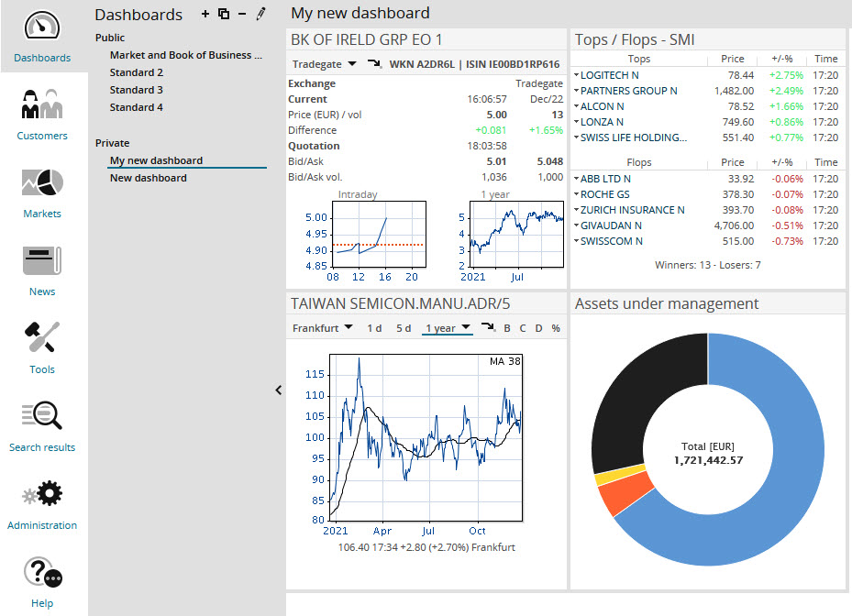Select the 5 d chart period
The height and width of the screenshot is (616, 852).
tap(404, 328)
